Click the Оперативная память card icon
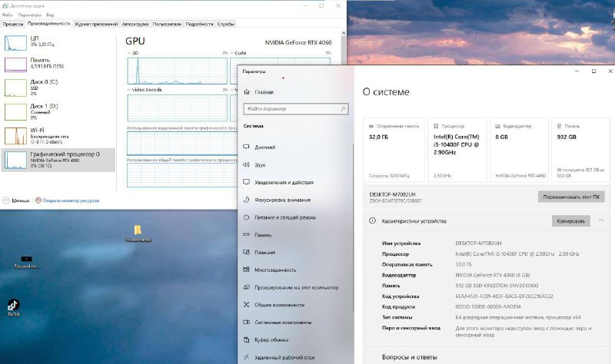 click(x=371, y=126)
